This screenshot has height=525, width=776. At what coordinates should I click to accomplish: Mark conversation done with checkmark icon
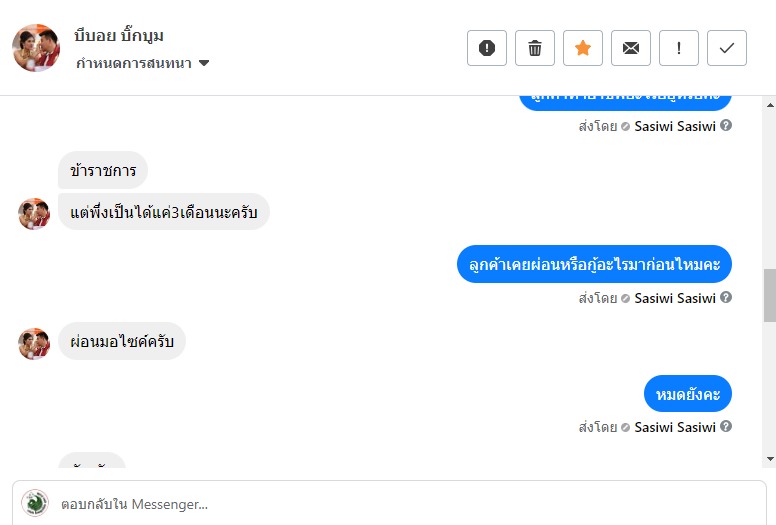[727, 48]
